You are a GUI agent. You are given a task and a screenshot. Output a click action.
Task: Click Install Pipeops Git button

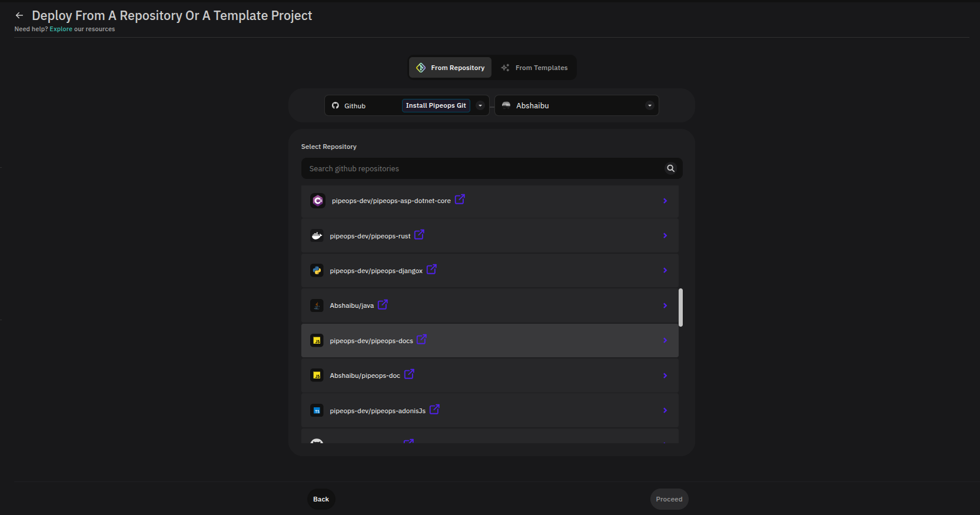point(436,105)
